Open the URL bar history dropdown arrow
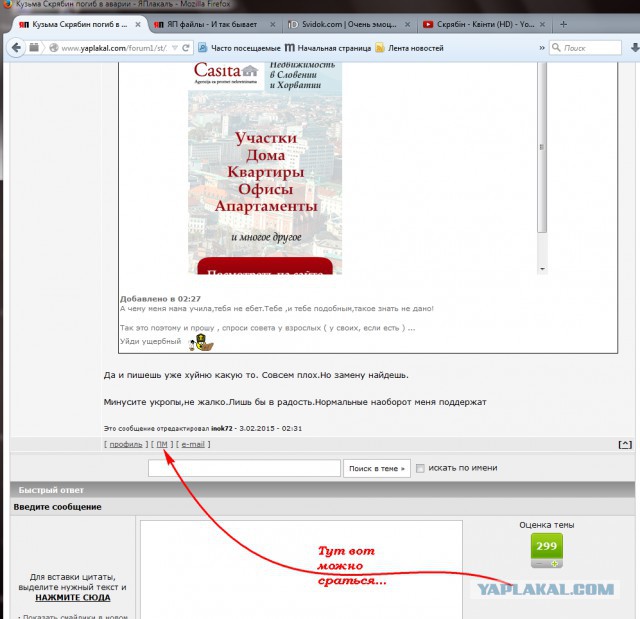The image size is (640, 619). (x=175, y=47)
